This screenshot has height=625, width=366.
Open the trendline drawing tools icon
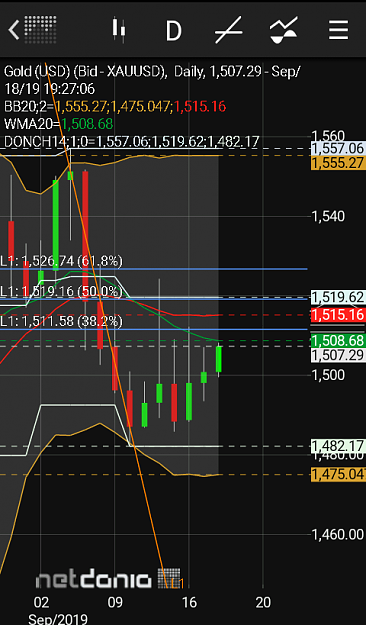point(228,30)
